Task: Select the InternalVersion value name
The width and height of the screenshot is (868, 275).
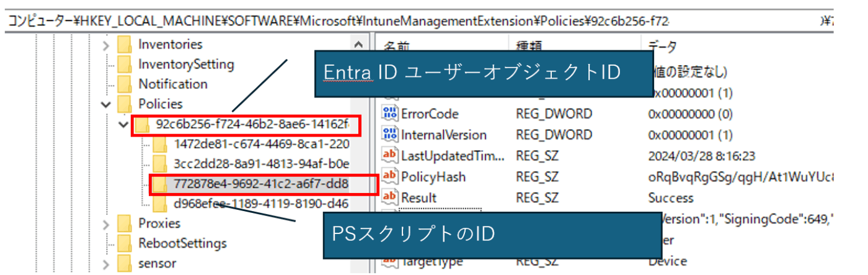Action: pyautogui.click(x=444, y=135)
